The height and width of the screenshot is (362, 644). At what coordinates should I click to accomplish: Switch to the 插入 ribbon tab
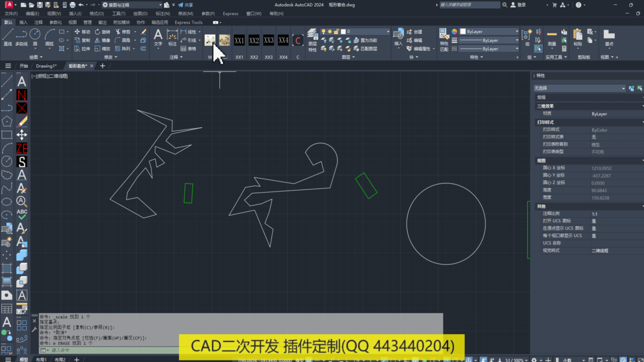tap(23, 22)
